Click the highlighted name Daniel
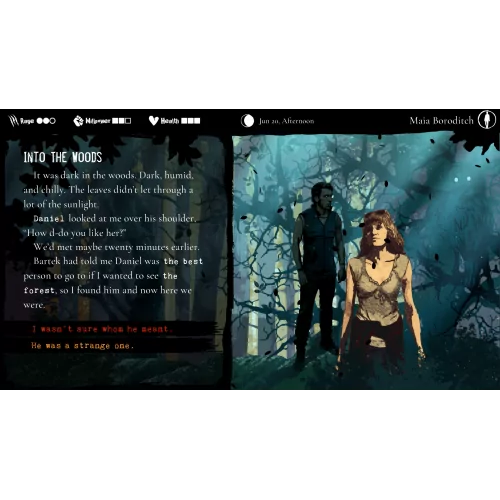This screenshot has width=500, height=500. (x=49, y=219)
